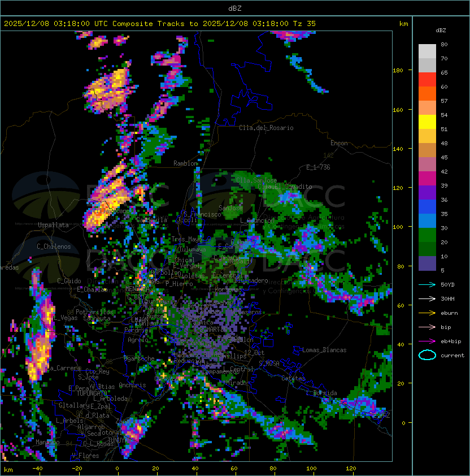The image size is (470, 476).
Task: Select the Agrelo map label
Action: click(x=138, y=340)
